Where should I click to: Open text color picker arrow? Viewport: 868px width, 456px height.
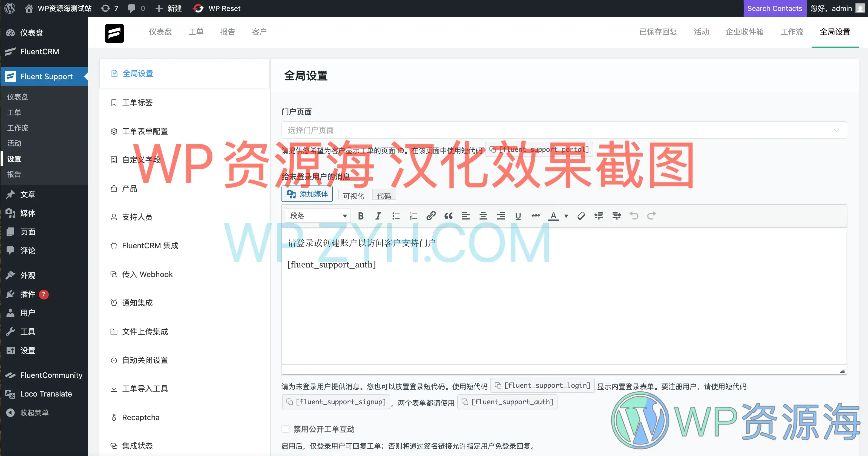click(x=566, y=216)
